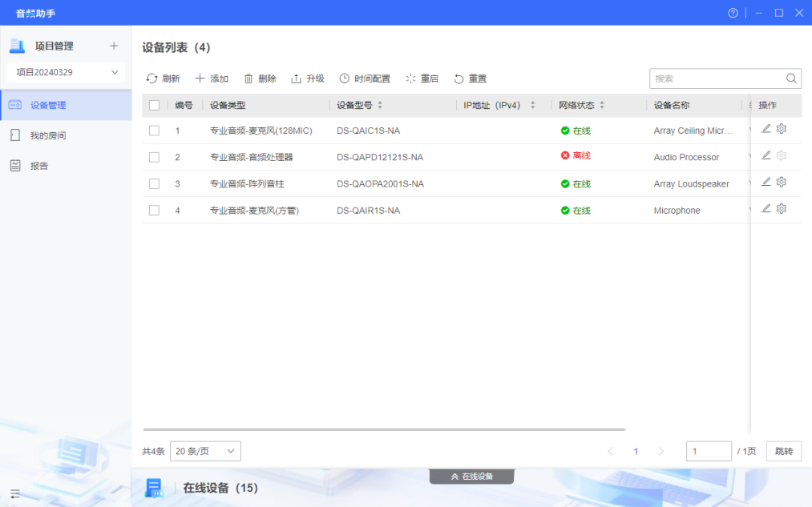Sort by 网络状态 column arrows
This screenshot has height=507, width=812.
602,105
